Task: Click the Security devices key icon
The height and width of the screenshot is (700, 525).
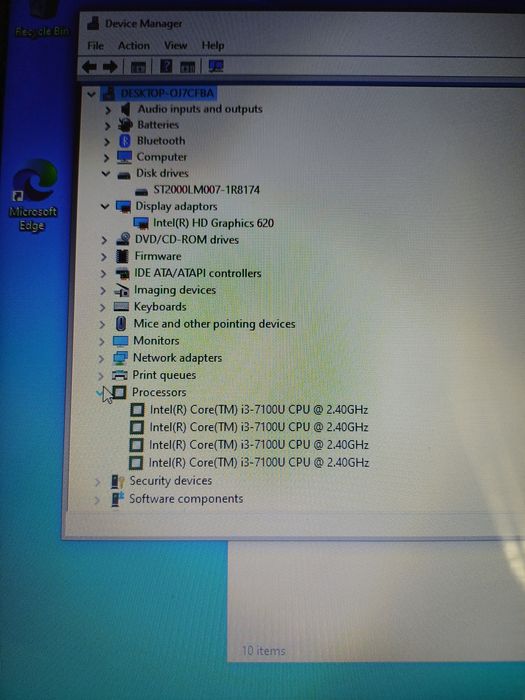Action: [117, 481]
